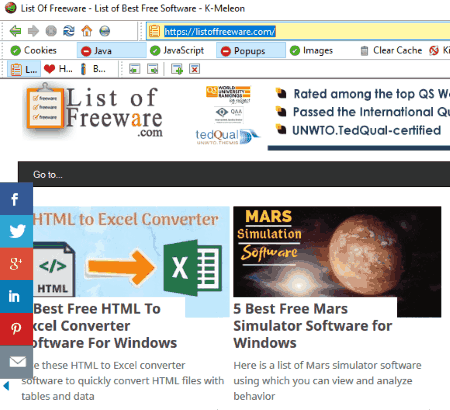
Task: Toggle the Java privacy setting
Action: (112, 51)
